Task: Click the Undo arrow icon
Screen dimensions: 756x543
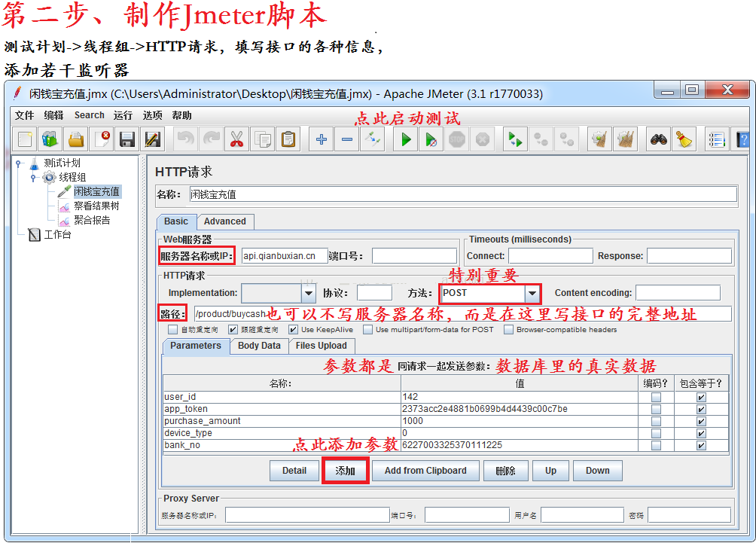Action: [186, 139]
